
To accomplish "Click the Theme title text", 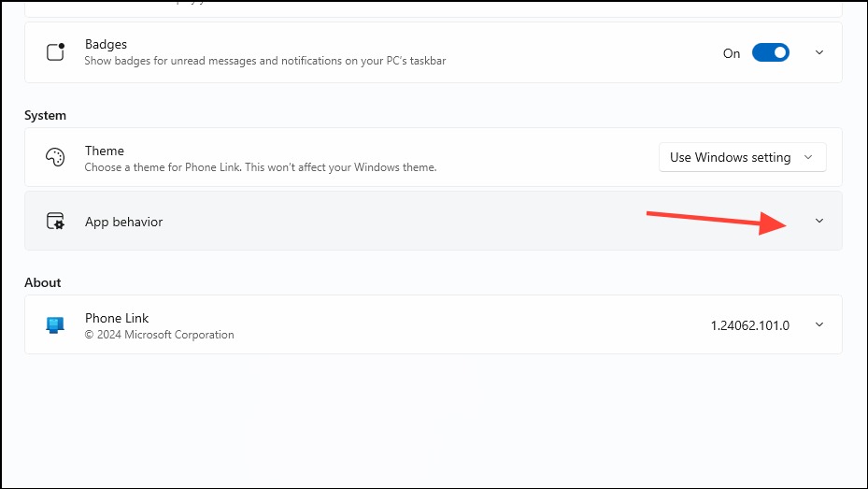I will coord(105,151).
